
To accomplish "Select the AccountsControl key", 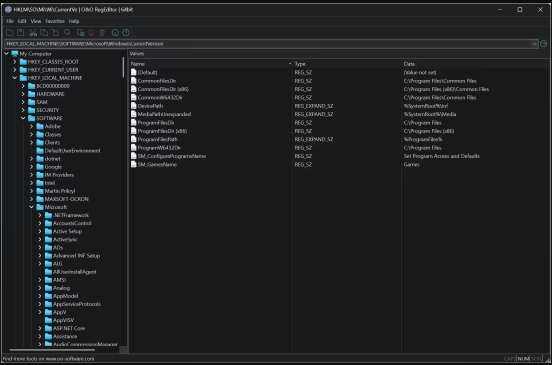I will [x=72, y=223].
